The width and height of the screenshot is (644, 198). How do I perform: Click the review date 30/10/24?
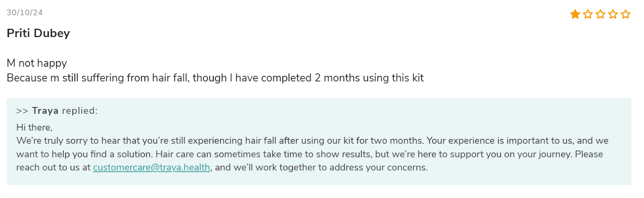click(x=25, y=12)
